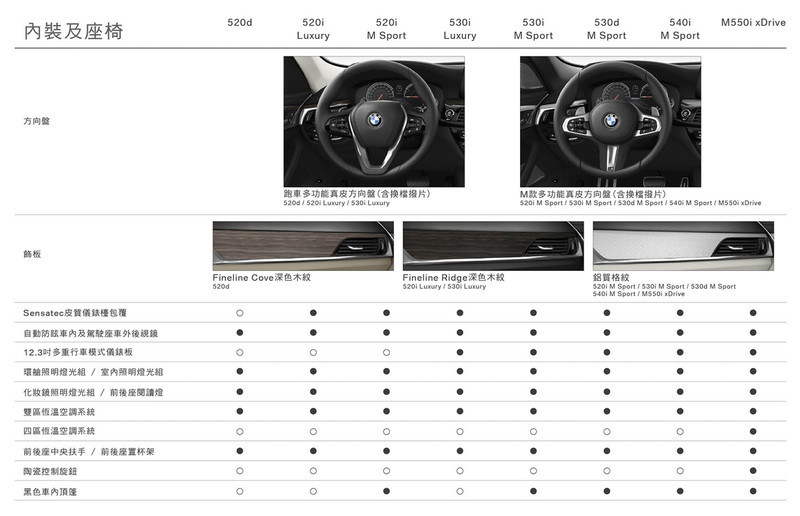
Task: Click the 前後座中央扶手 / 前後座置杯架 label
Action: 89,452
